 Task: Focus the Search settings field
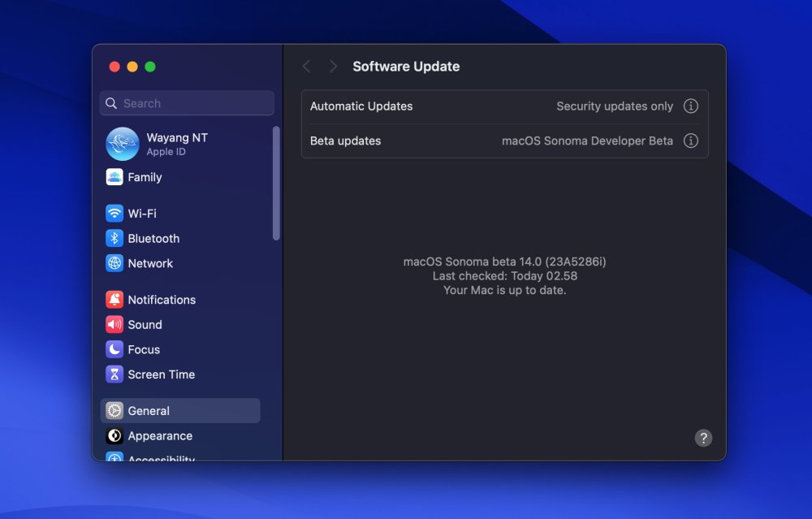click(187, 103)
